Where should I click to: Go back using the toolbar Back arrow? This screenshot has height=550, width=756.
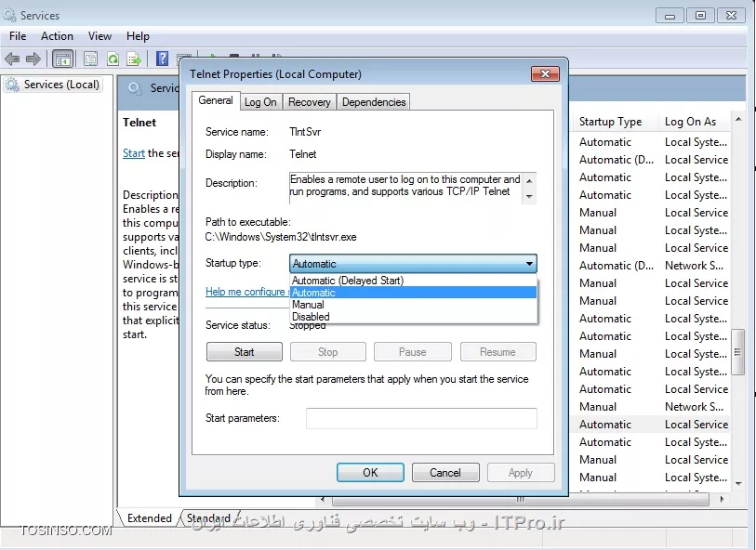(12, 59)
